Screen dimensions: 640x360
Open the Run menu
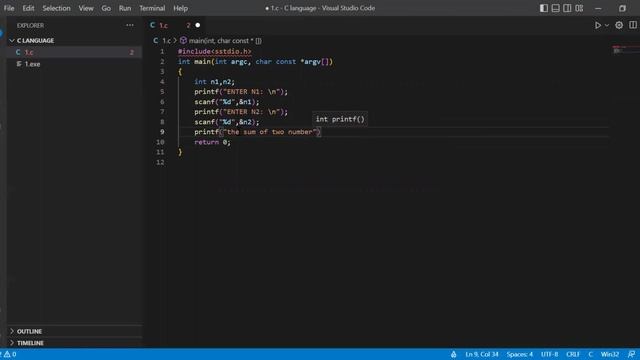coord(125,8)
